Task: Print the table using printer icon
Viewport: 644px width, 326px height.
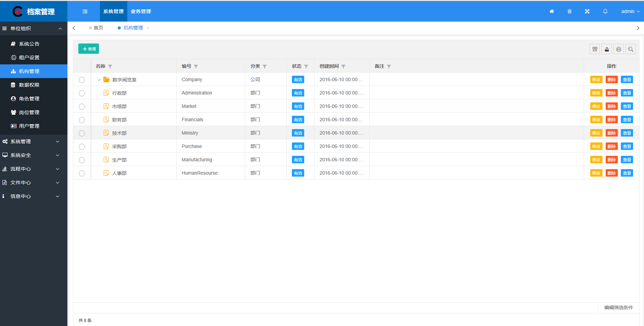Action: point(619,49)
